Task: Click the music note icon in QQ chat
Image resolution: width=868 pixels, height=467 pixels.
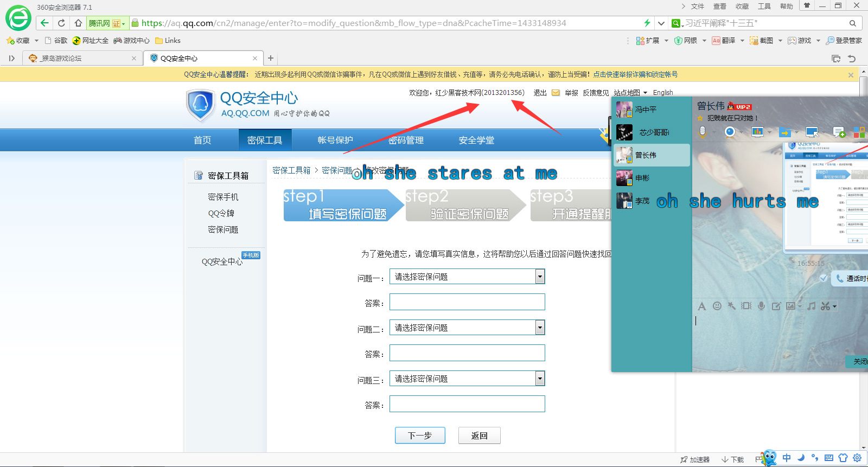Action: (811, 306)
